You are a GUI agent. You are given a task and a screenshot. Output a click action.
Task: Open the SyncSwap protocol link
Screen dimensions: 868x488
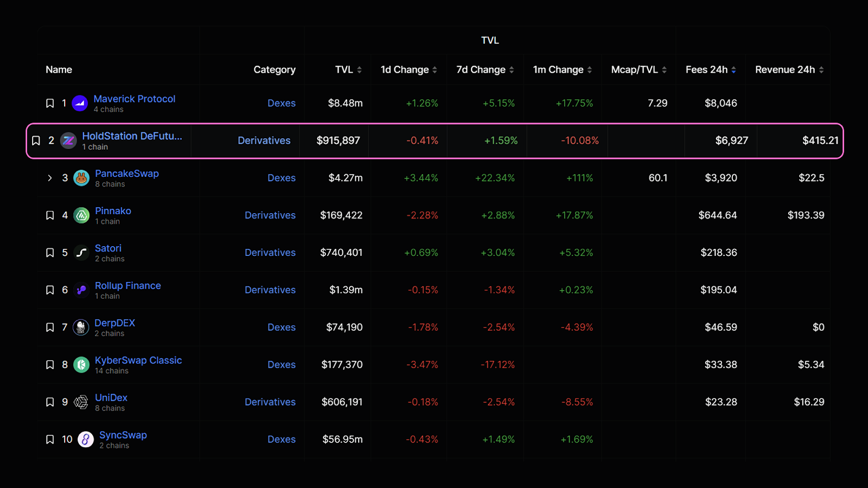(x=123, y=435)
